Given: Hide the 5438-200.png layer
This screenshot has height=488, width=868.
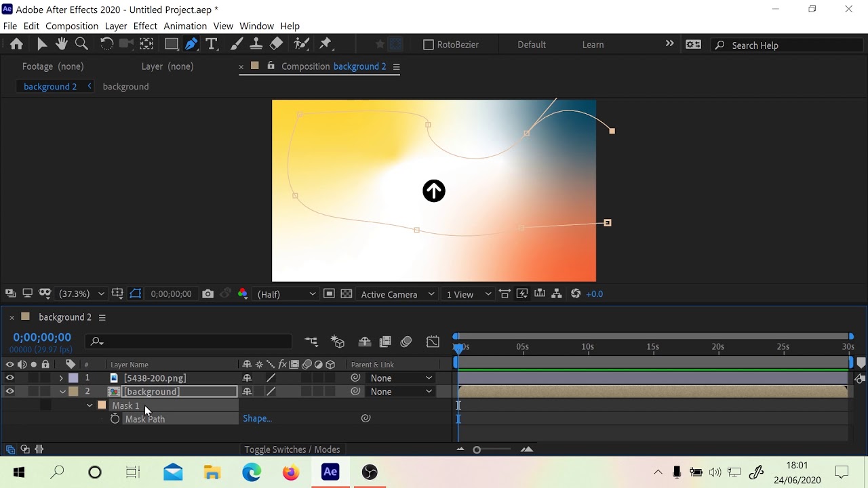Looking at the screenshot, I should (x=9, y=378).
